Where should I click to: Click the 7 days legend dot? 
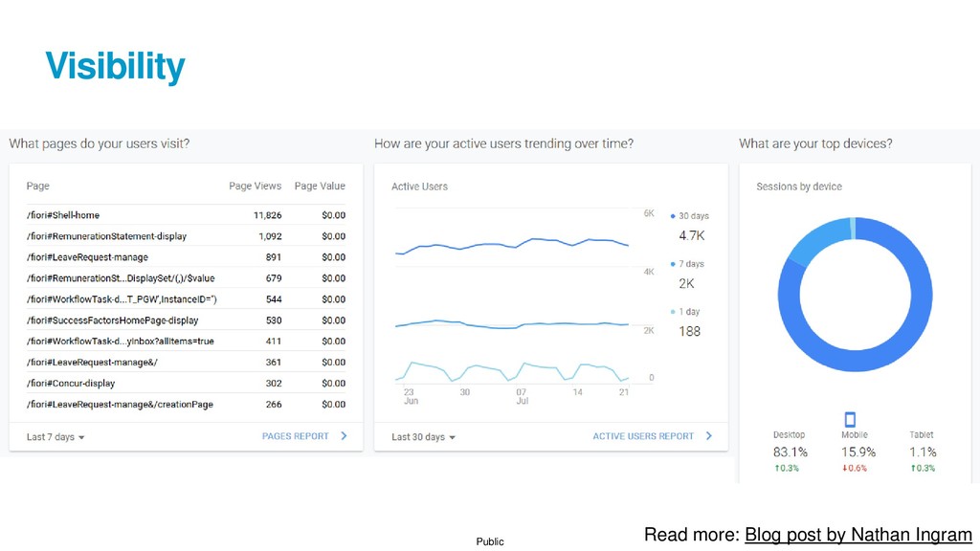[673, 264]
